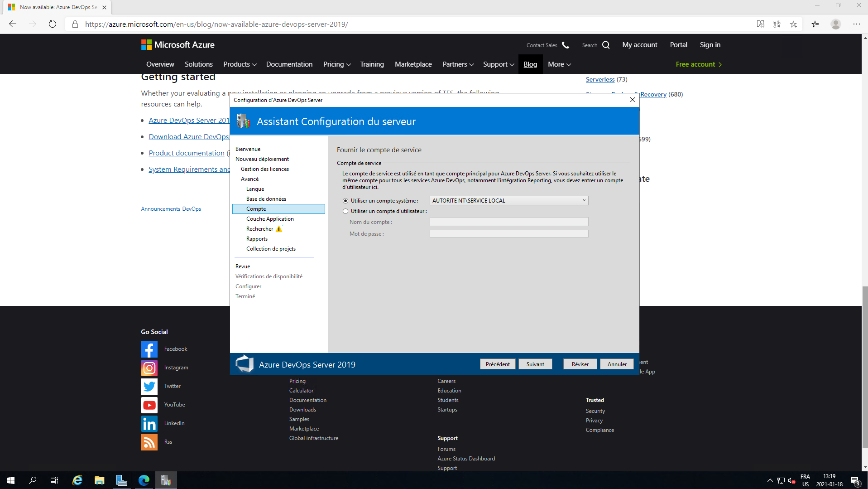Select 'Utiliser un compte système' radio button

pos(345,201)
